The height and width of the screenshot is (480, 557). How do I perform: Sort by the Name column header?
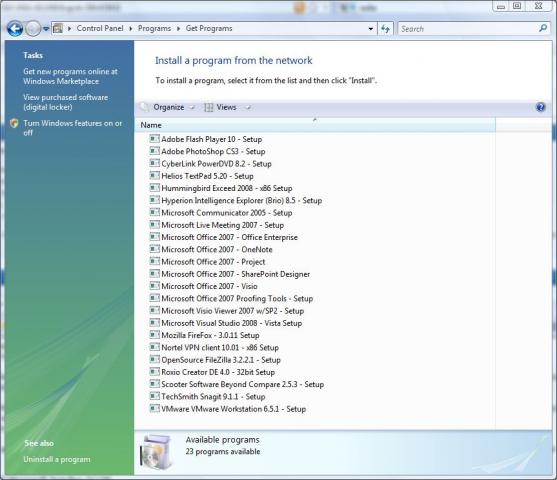click(x=315, y=125)
